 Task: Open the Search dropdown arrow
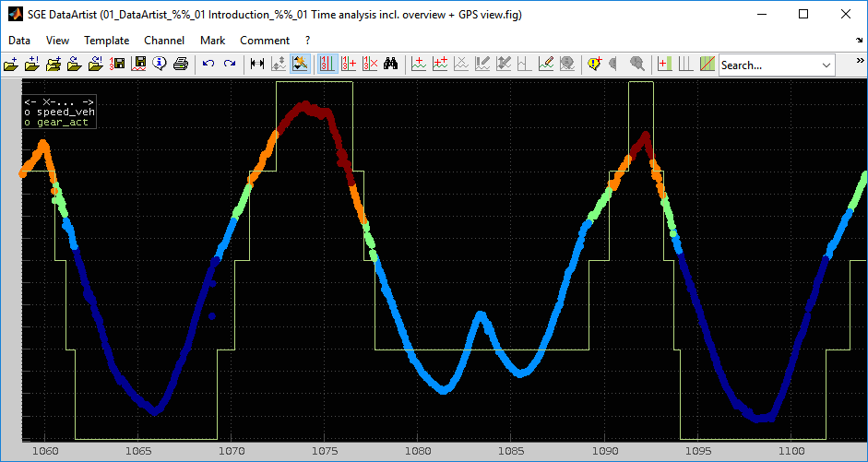[x=826, y=65]
